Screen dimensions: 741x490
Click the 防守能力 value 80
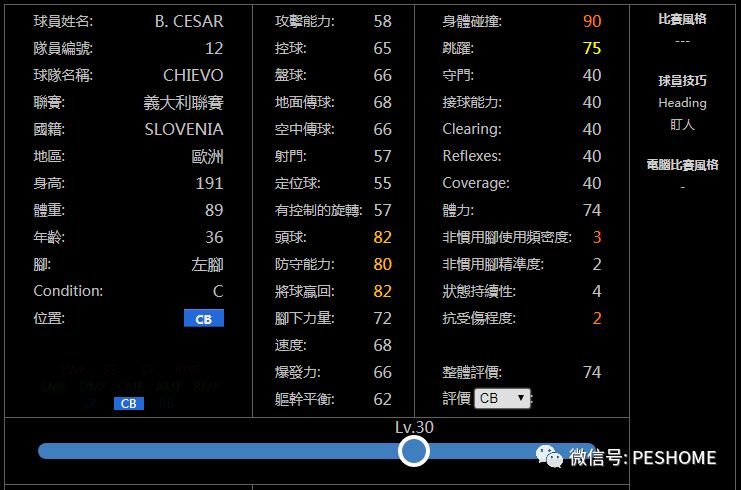(382, 264)
